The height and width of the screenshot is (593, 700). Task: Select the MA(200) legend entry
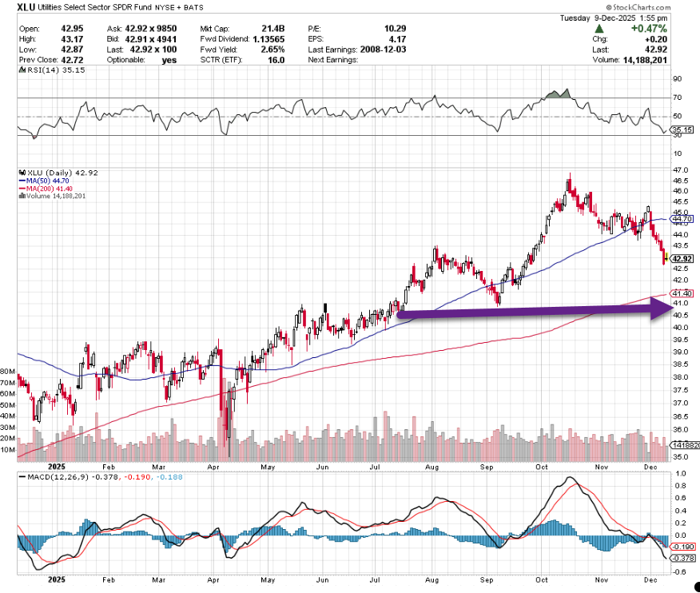pos(42,189)
